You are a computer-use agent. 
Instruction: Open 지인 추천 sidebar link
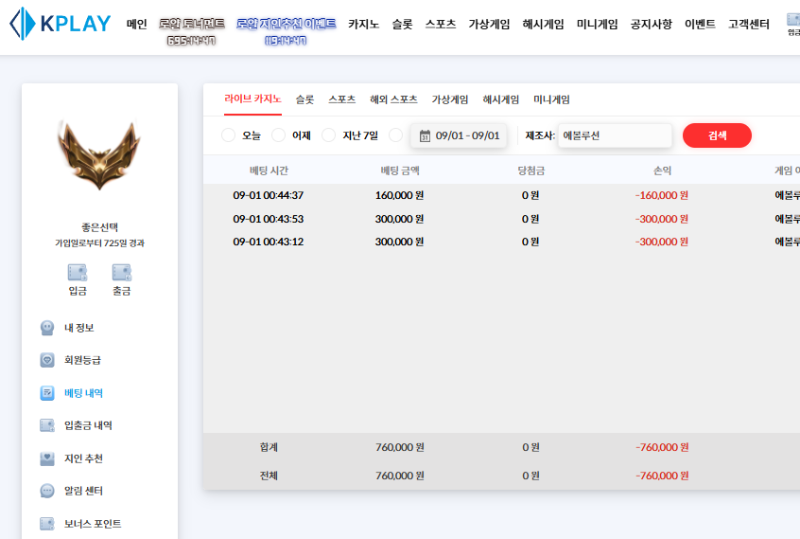pos(83,458)
